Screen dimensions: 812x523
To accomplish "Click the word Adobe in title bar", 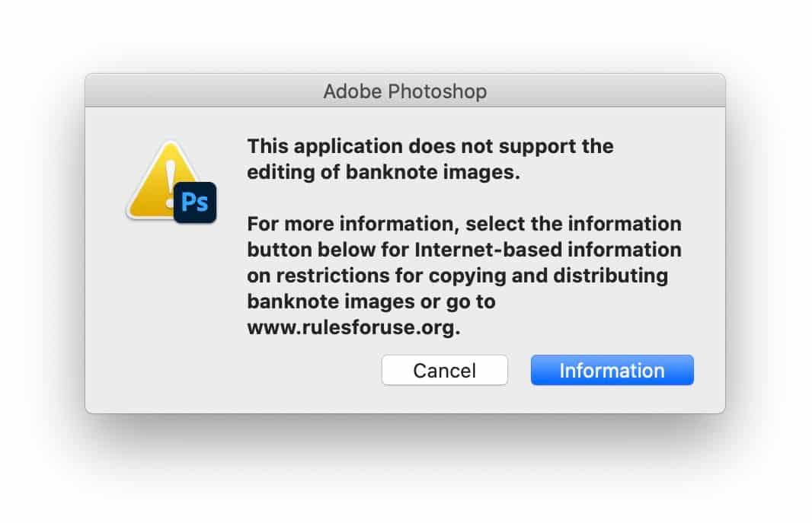I will [353, 91].
